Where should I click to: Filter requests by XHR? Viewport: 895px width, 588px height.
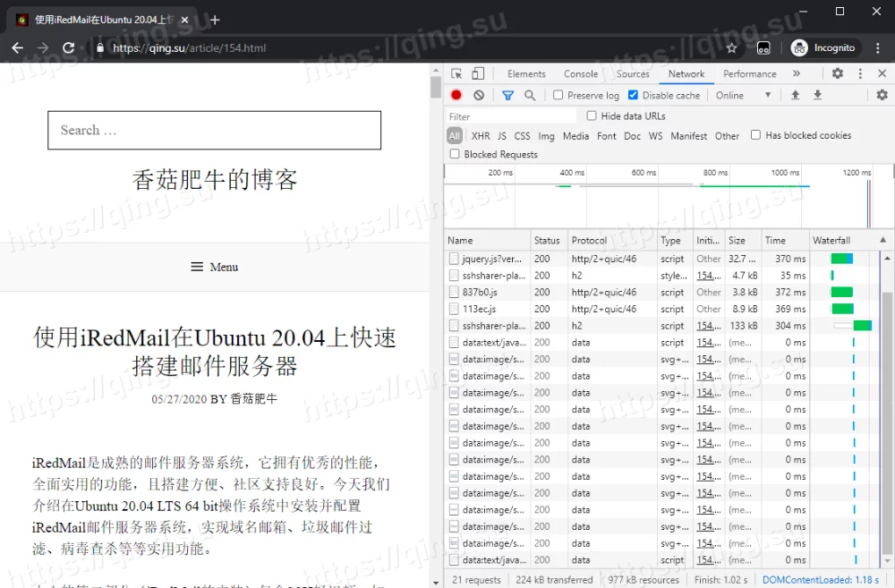click(x=481, y=136)
